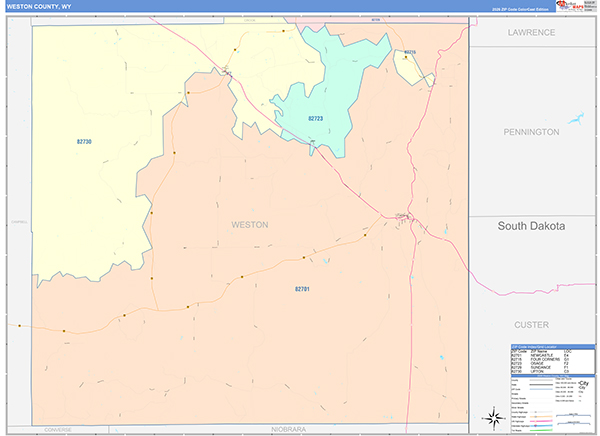Click the orange highway line in legend
This screenshot has width=600, height=436.
541,416
